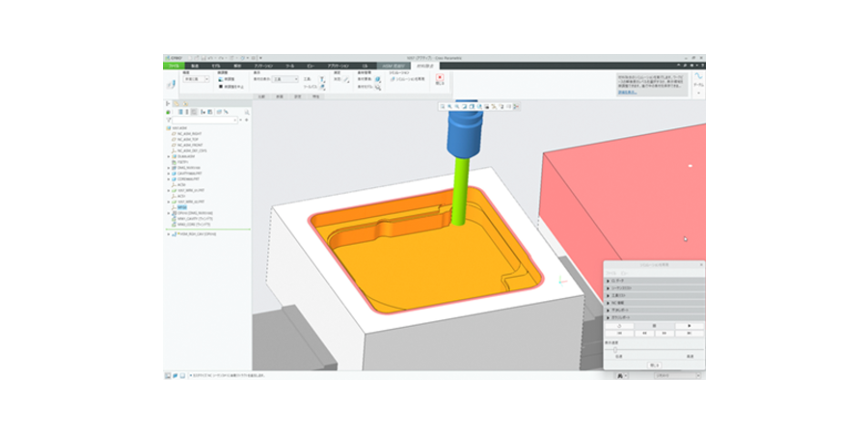The image size is (868, 434).
Task: Click the close button at the bottom of the player
Action: 655,366
